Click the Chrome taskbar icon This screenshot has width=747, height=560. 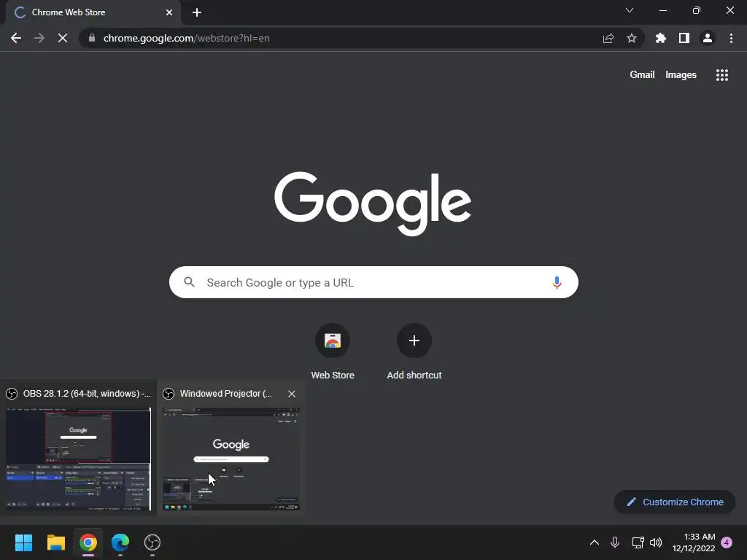tap(88, 542)
